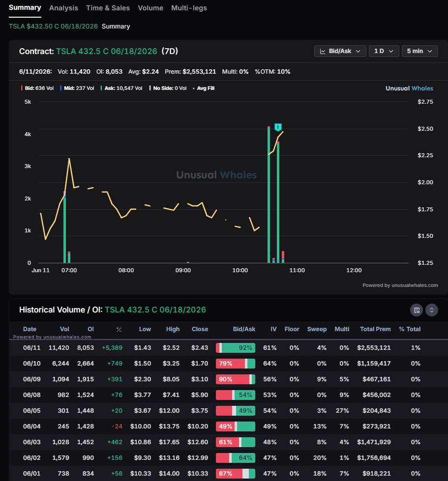Click the +5,389 OI change value
This screenshot has height=481, width=448.
pos(112,348)
